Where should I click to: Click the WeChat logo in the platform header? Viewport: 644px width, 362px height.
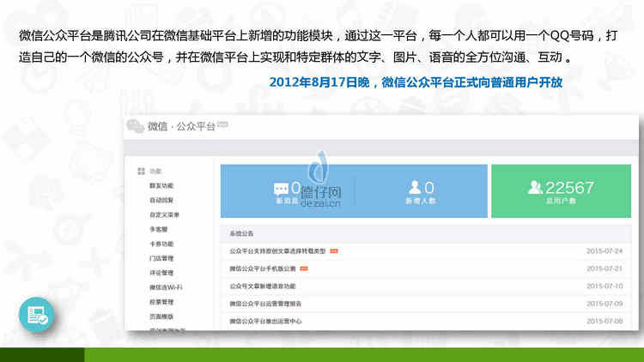tap(135, 126)
